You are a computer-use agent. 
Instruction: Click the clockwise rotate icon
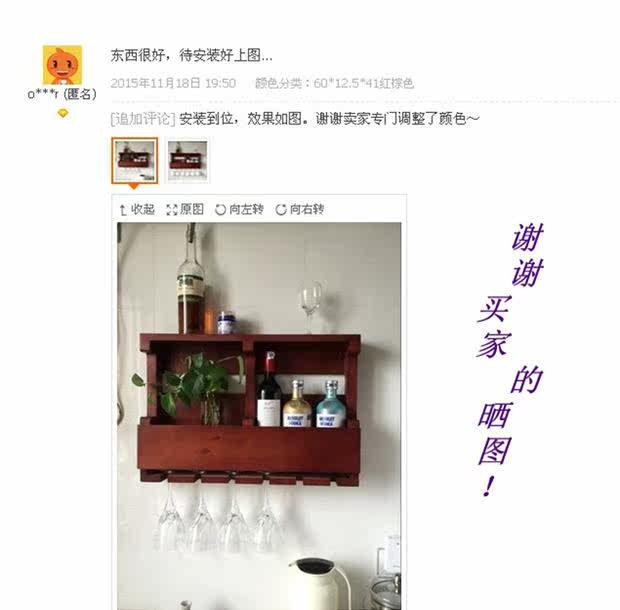coord(281,210)
